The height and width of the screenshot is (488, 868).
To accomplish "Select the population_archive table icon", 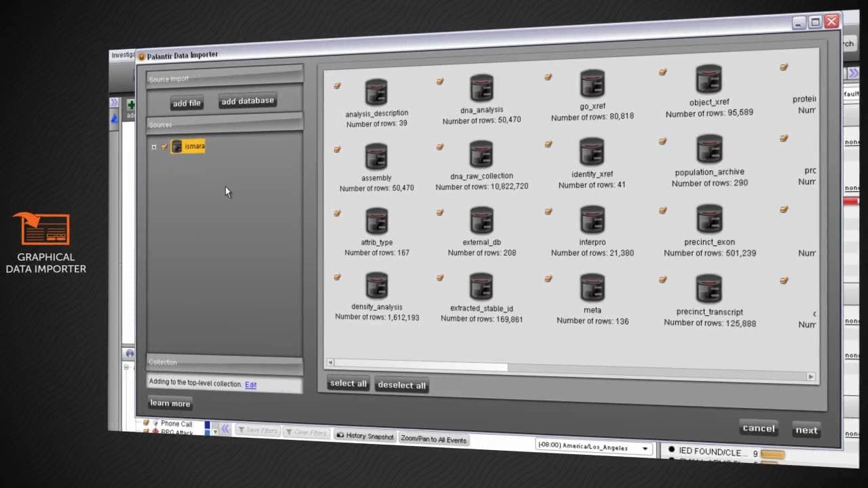I will (709, 149).
